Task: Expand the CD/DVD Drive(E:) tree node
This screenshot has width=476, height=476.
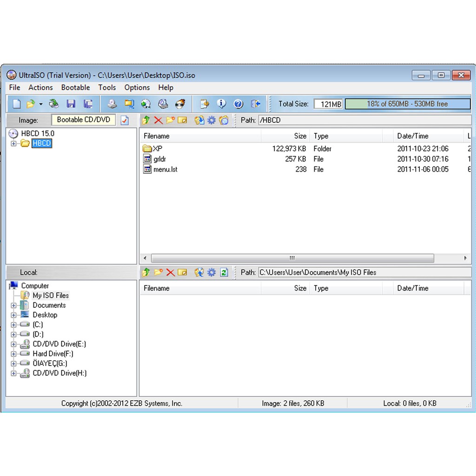Action: (x=13, y=344)
